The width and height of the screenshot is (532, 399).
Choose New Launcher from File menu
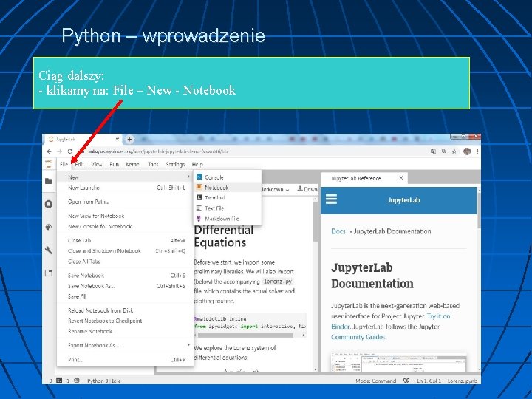click(125, 188)
